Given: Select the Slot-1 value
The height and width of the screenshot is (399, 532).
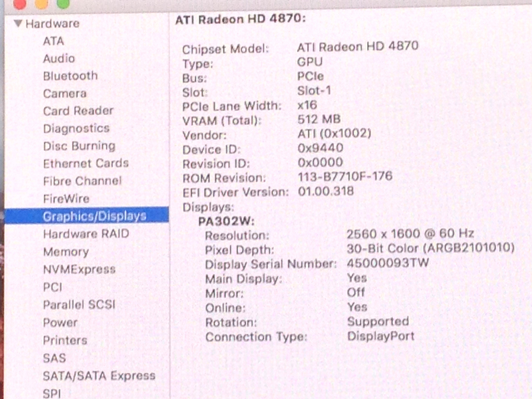Looking at the screenshot, I should (314, 90).
